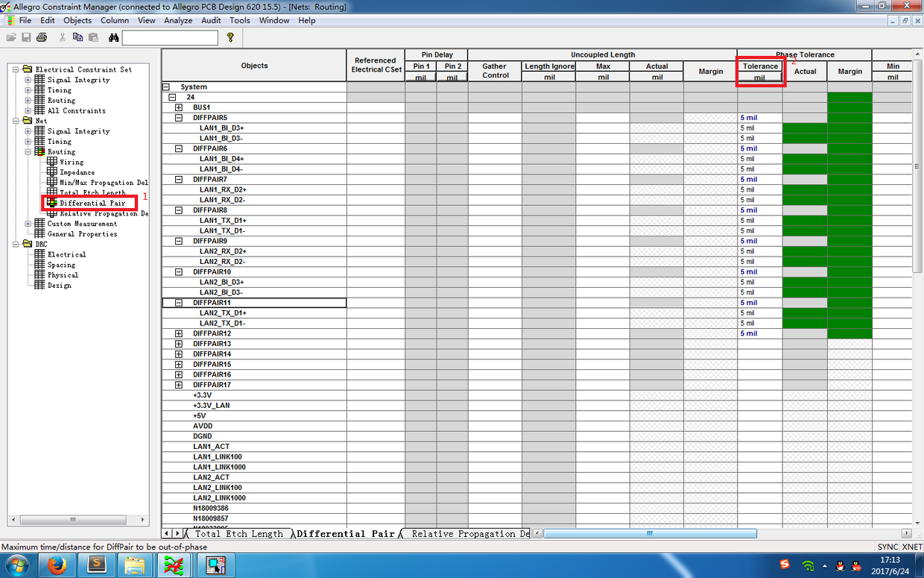The width and height of the screenshot is (924, 578).
Task: Click the yellow question mark Help icon
Action: [x=231, y=37]
